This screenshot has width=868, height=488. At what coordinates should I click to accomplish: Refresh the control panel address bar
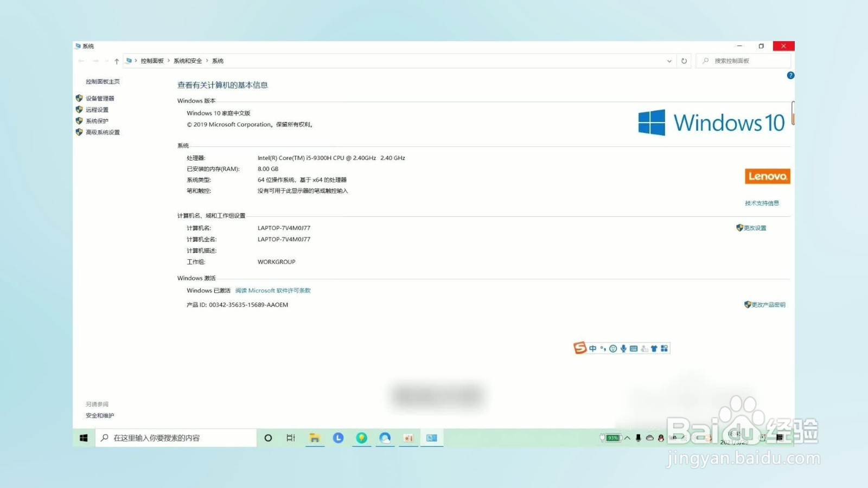(684, 61)
